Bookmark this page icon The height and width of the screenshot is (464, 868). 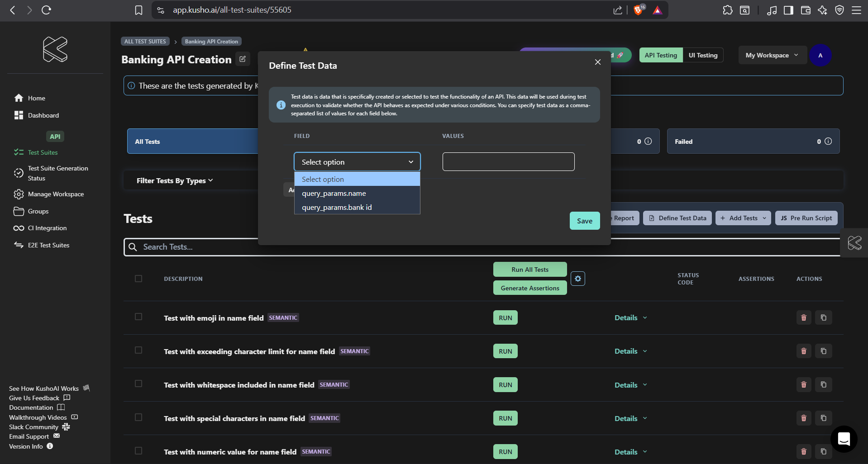138,10
